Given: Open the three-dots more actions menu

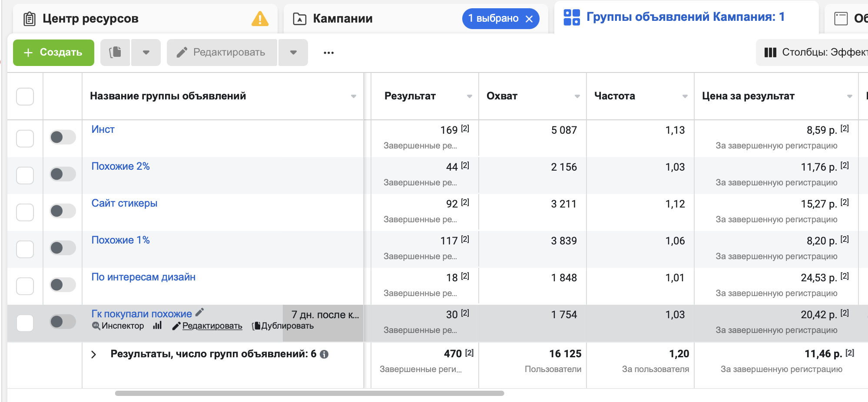Looking at the screenshot, I should click(x=328, y=53).
